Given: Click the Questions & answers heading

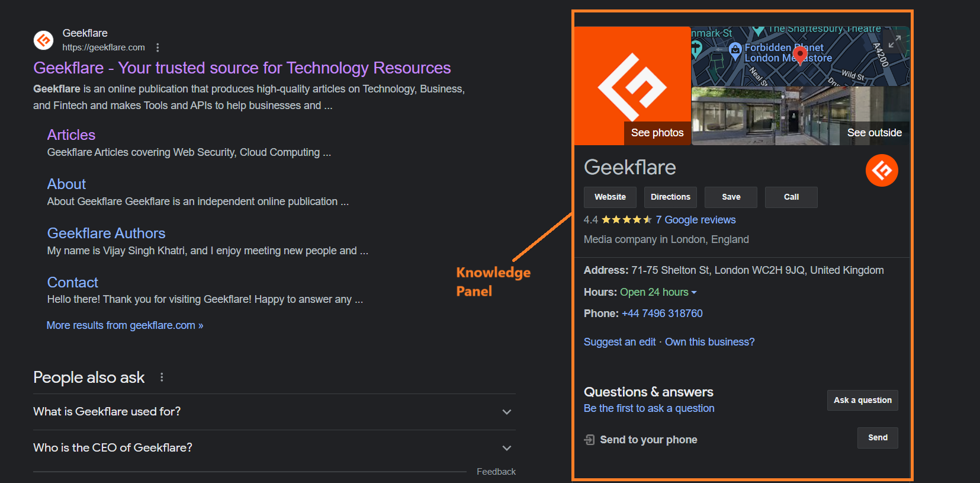Looking at the screenshot, I should pos(648,392).
